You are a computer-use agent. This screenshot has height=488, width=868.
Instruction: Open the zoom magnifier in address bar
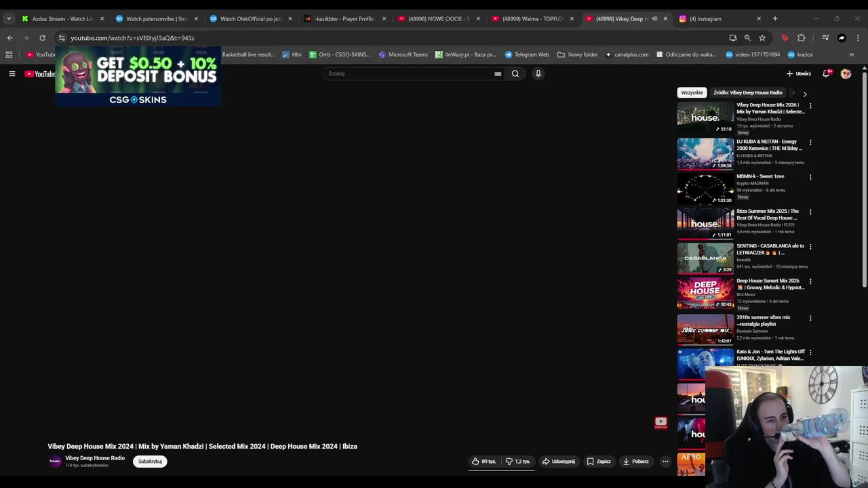(x=747, y=38)
